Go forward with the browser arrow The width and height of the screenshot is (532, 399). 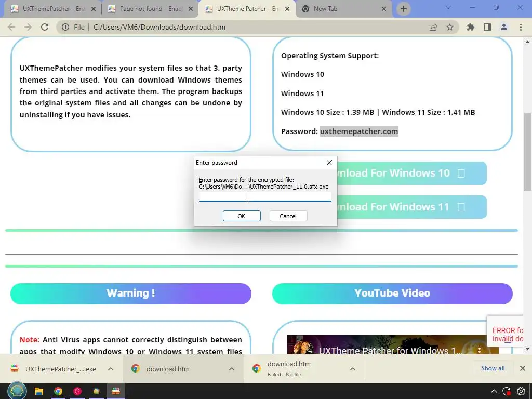click(28, 27)
